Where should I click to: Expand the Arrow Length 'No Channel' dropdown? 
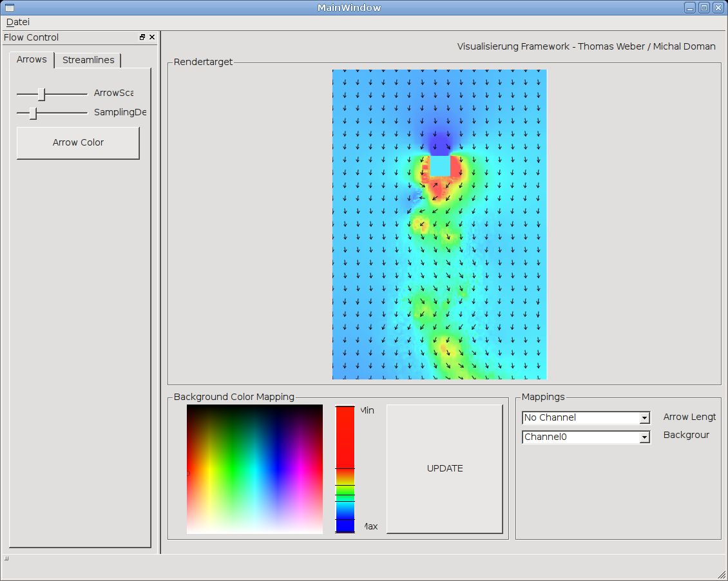(644, 418)
